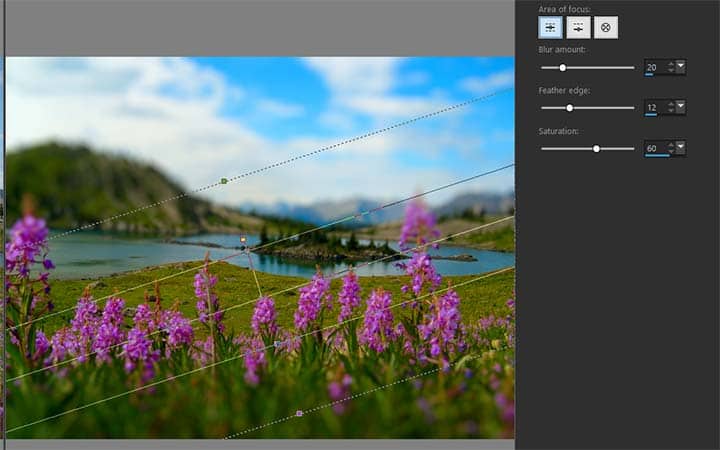This screenshot has height=450, width=720.
Task: Click the Saturation value field showing 60
Action: [655, 148]
